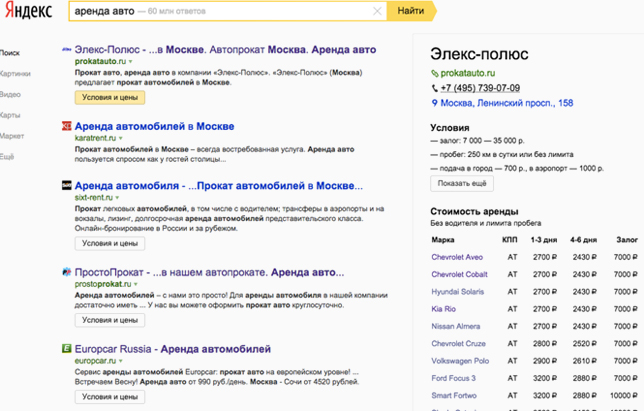
Task: Click Условия и цены under ПростоПрокат result
Action: coord(110,320)
